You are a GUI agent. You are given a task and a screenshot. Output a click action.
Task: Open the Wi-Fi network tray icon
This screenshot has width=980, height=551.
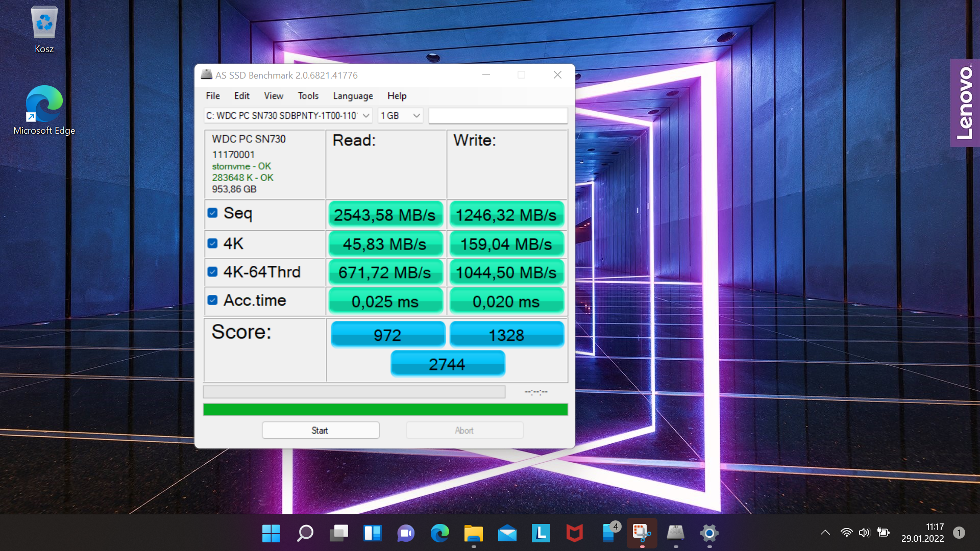tap(846, 533)
